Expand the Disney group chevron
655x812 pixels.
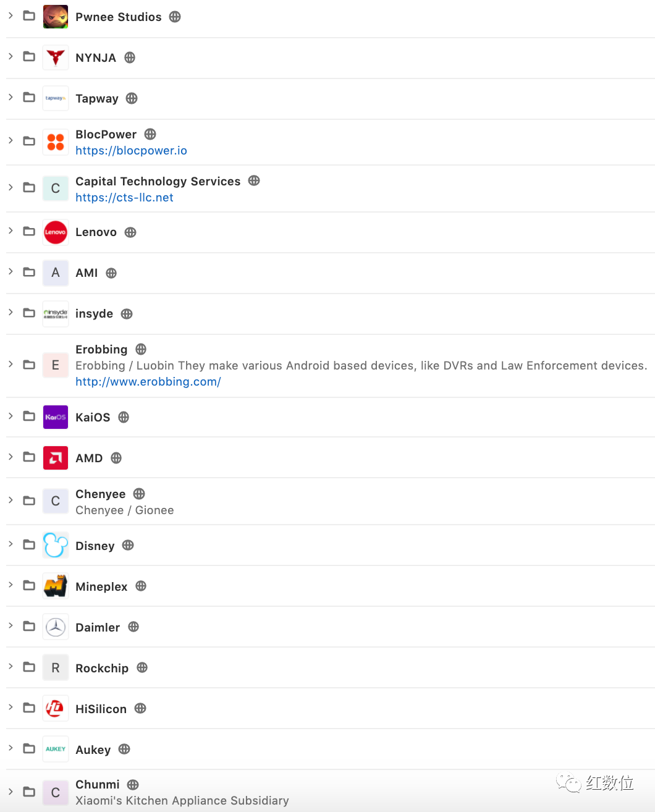(x=11, y=544)
